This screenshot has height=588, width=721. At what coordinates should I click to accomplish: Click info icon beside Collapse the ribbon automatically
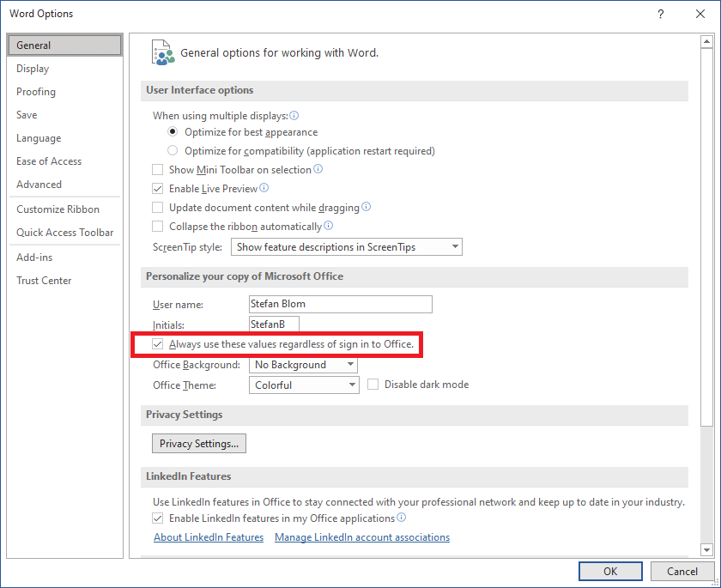point(328,226)
